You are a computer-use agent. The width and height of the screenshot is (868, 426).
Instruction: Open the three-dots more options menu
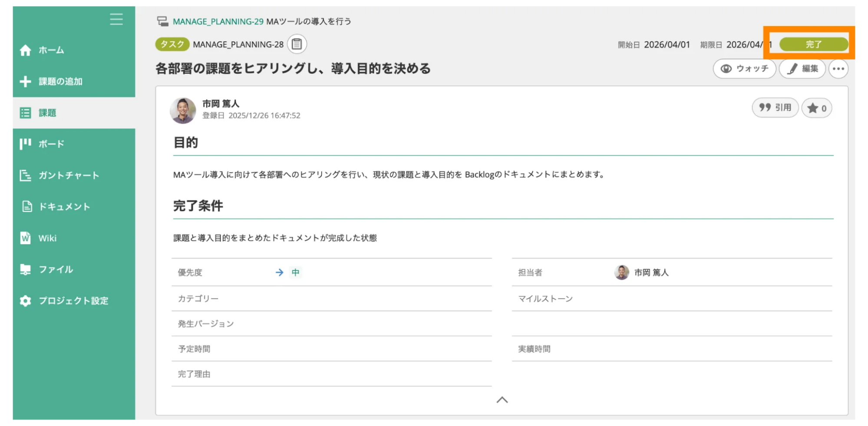coord(838,69)
